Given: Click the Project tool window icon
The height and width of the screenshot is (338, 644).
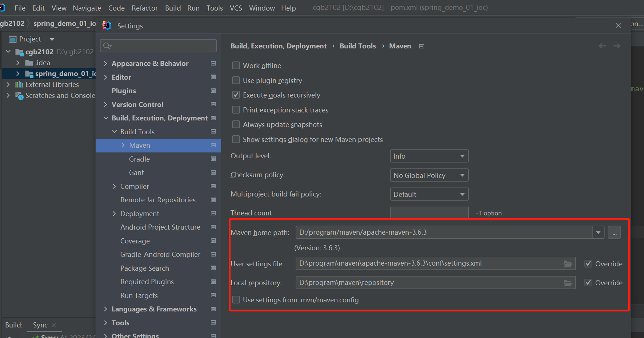Looking at the screenshot, I should [13, 39].
